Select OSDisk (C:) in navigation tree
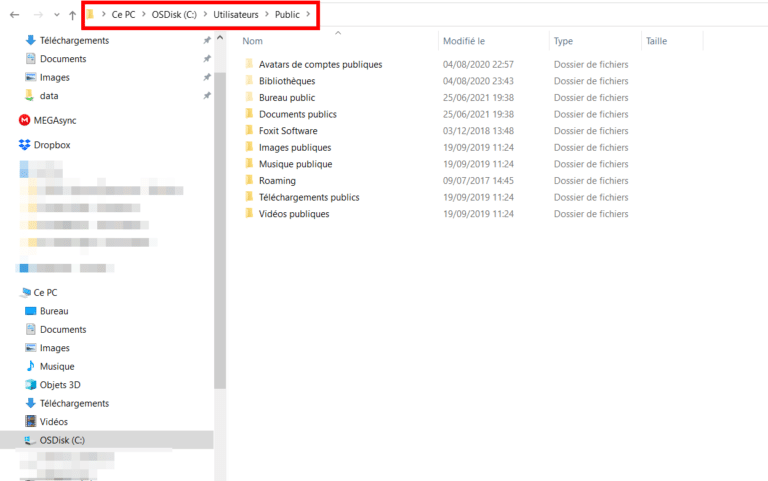 [62, 440]
